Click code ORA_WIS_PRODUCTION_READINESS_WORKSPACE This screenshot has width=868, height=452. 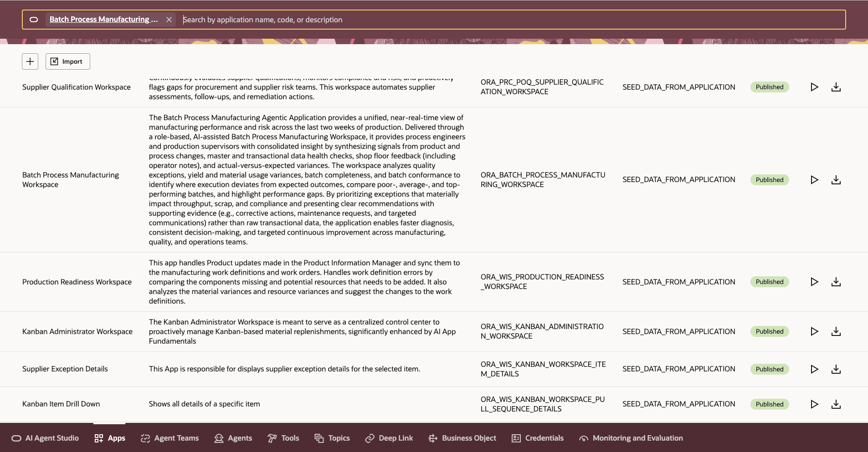542,282
